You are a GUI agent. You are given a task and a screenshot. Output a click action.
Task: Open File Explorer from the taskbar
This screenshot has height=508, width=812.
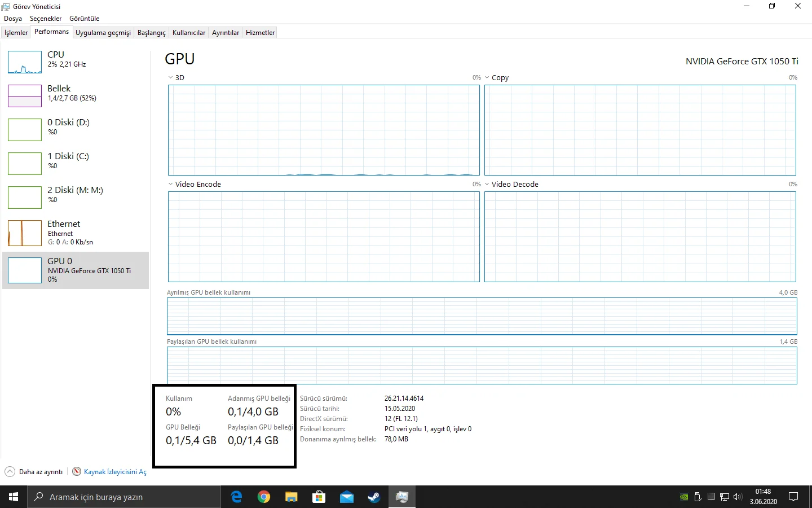coord(291,497)
